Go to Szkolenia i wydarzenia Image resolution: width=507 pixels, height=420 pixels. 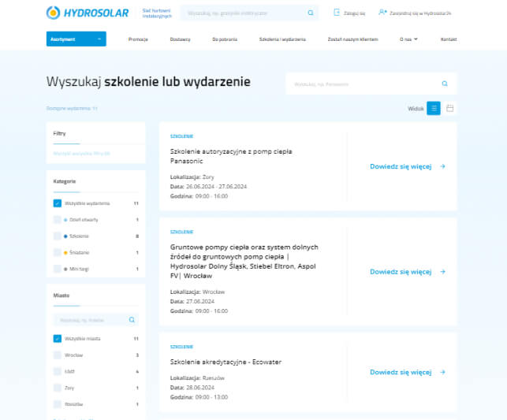[x=282, y=39]
